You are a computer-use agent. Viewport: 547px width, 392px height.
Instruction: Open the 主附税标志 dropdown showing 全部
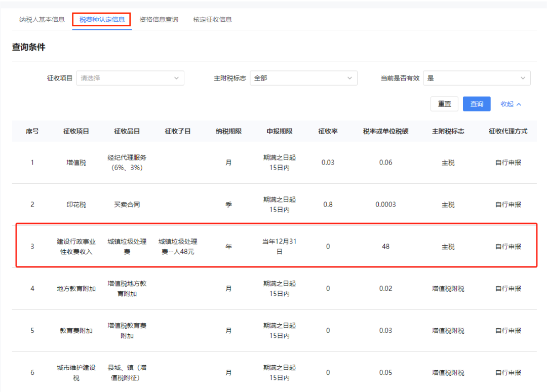click(303, 78)
